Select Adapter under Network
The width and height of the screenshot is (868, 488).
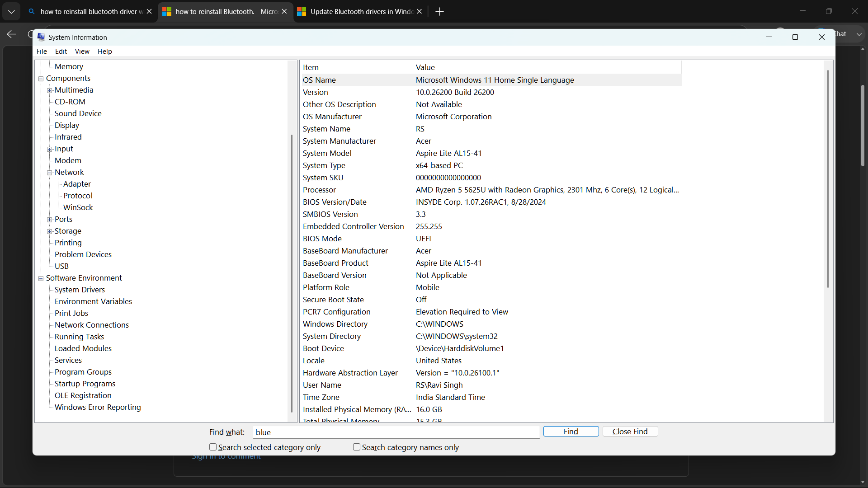point(77,184)
